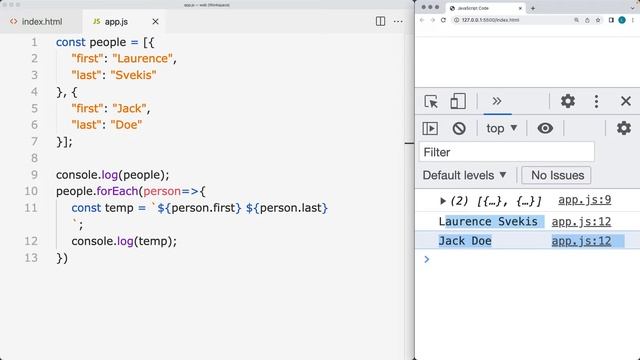
Task: Click the Jack Doe console output
Action: (x=465, y=241)
